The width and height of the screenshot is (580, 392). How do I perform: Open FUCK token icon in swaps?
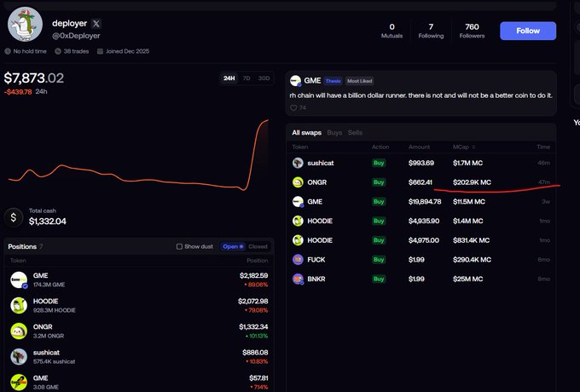(x=298, y=260)
